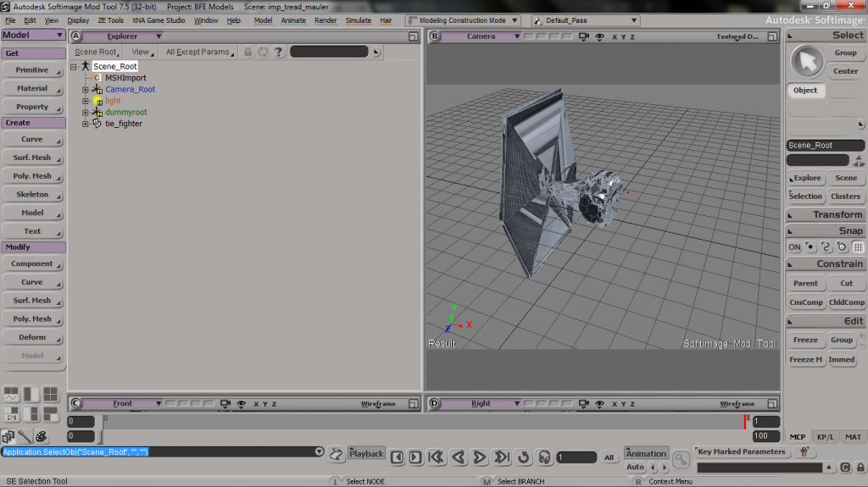The height and width of the screenshot is (487, 868).
Task: Play animation backwards
Action: pos(458,457)
